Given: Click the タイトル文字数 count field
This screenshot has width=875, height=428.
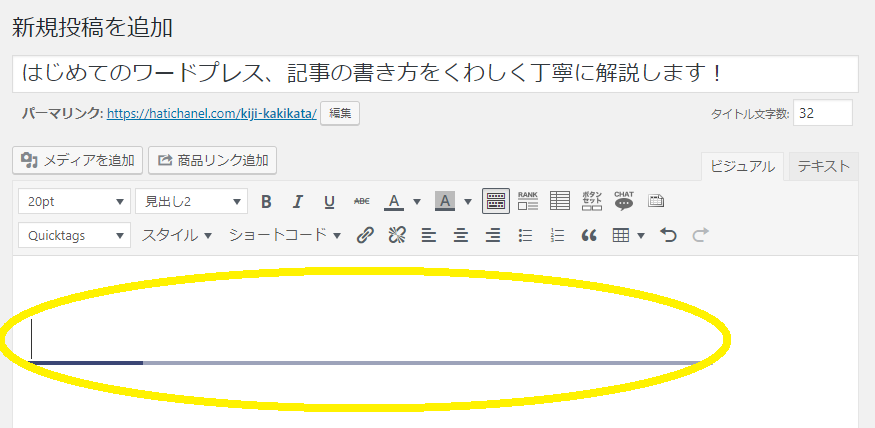Looking at the screenshot, I should [x=823, y=113].
